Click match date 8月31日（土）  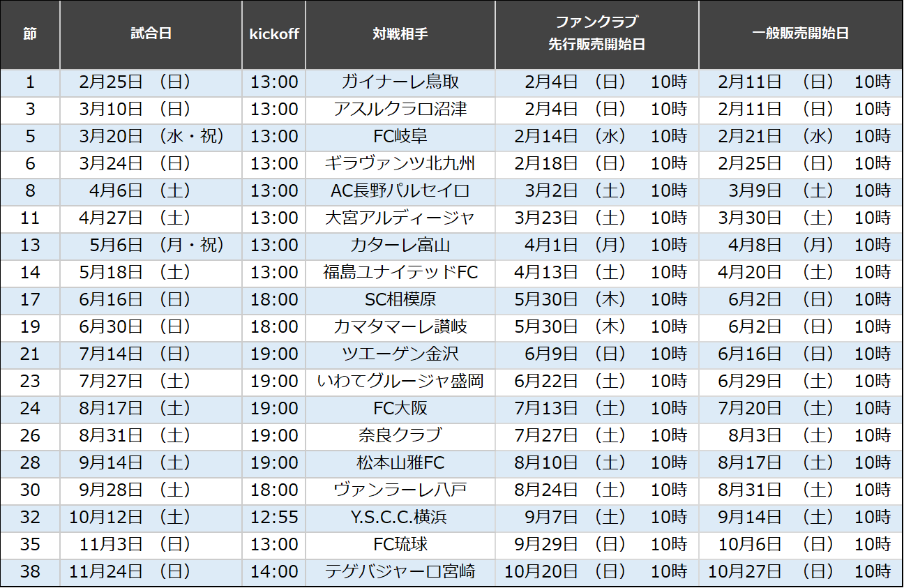(135, 436)
